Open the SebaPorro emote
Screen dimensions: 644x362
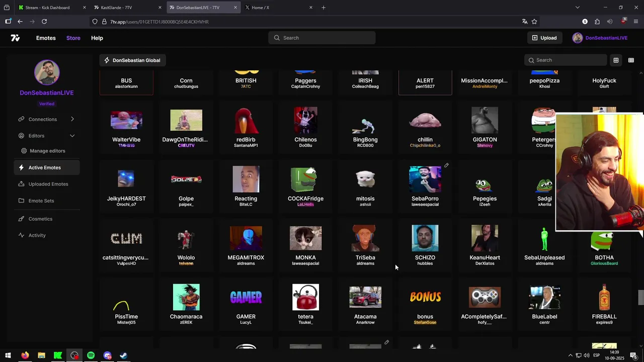coord(425,186)
